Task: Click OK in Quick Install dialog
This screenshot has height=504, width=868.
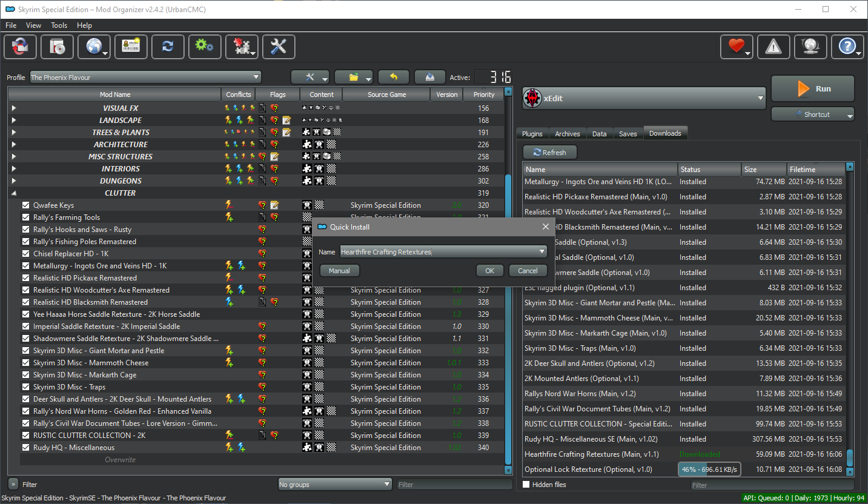Action: click(x=489, y=271)
